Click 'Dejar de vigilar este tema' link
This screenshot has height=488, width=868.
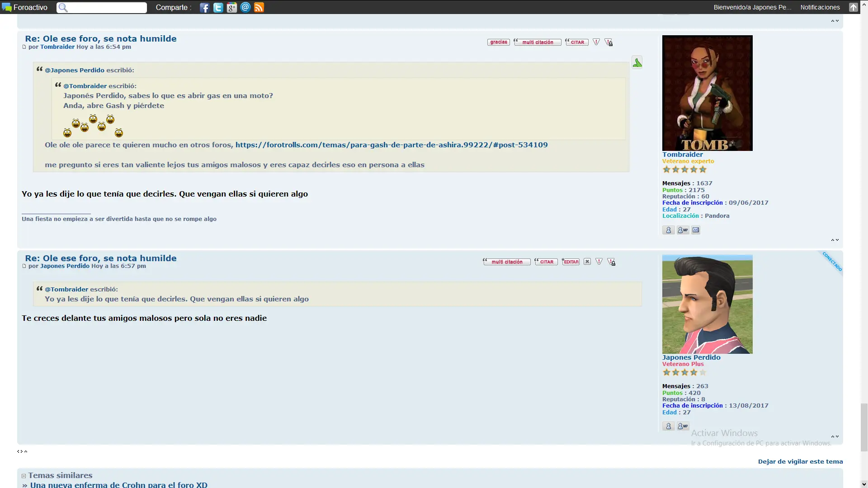[x=800, y=462]
